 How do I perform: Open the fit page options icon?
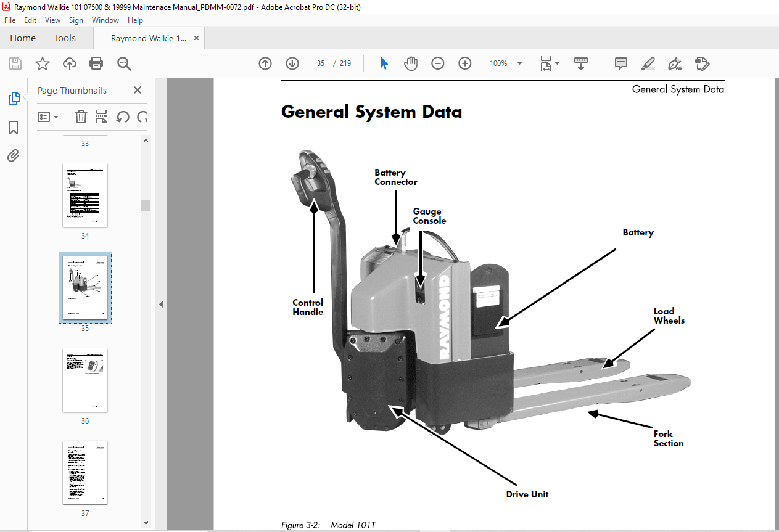549,63
